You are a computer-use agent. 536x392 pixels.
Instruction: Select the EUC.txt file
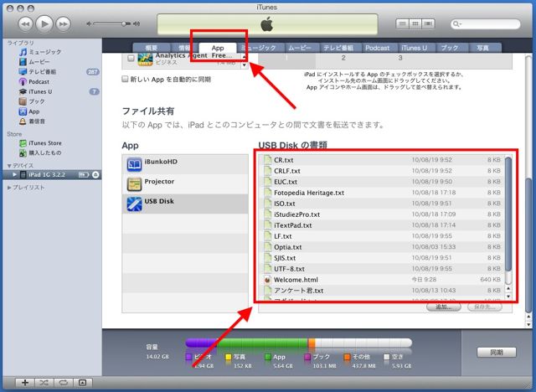(x=381, y=182)
